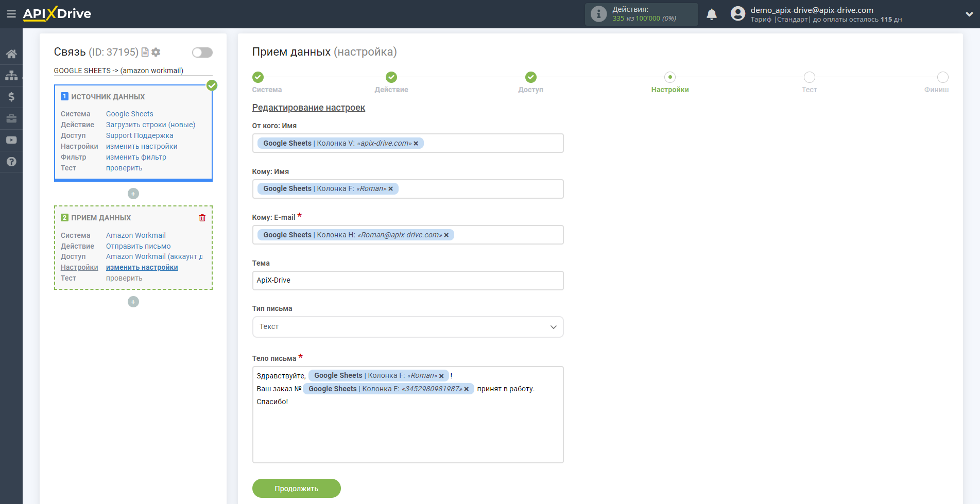980x504 pixels.
Task: Click the actions info icon
Action: pyautogui.click(x=598, y=14)
